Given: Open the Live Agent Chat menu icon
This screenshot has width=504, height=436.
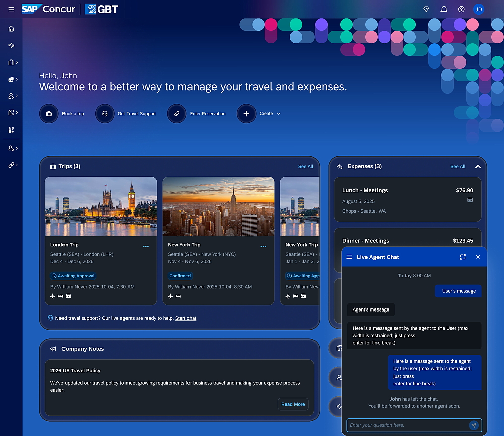Looking at the screenshot, I should coord(349,257).
